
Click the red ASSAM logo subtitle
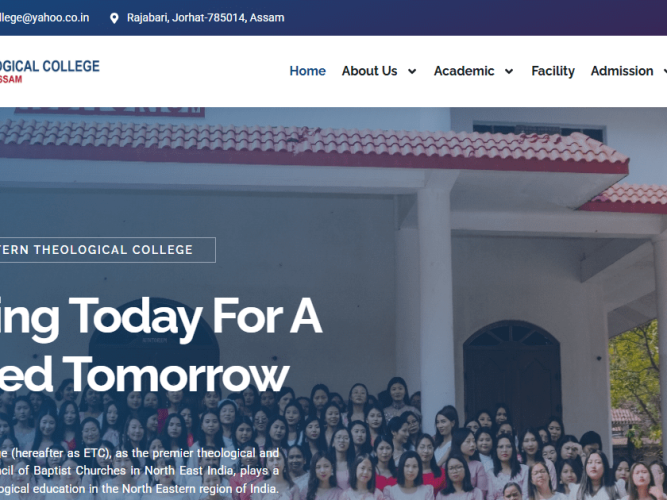[x=11, y=79]
